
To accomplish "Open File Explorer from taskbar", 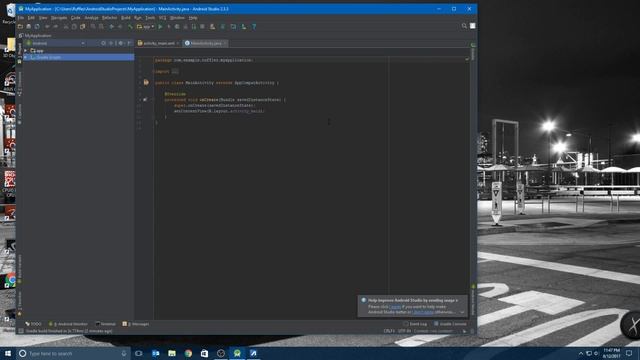I will coord(172,353).
